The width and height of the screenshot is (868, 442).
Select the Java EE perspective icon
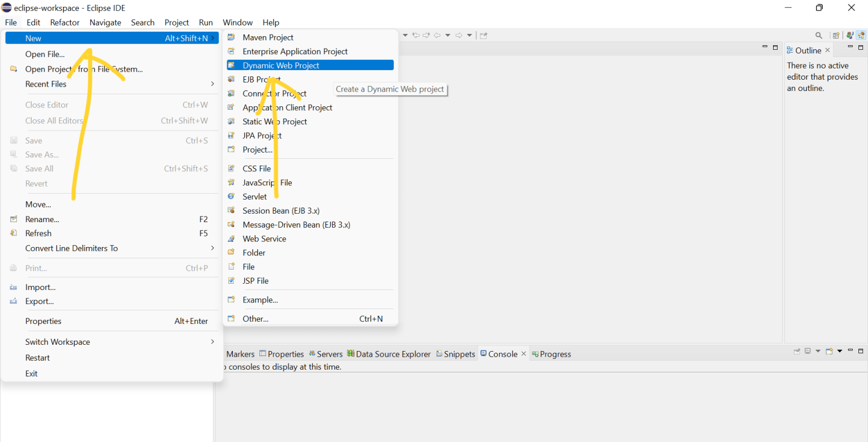[x=862, y=35]
